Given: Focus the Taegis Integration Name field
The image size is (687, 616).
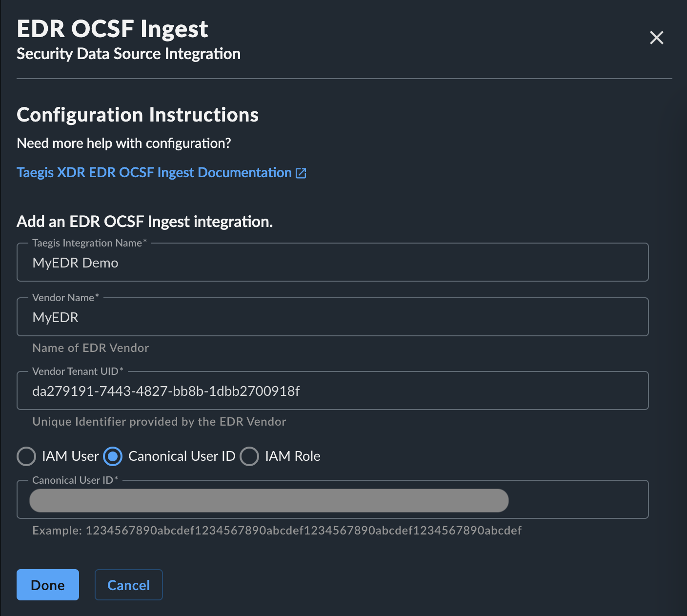Looking at the screenshot, I should click(332, 262).
